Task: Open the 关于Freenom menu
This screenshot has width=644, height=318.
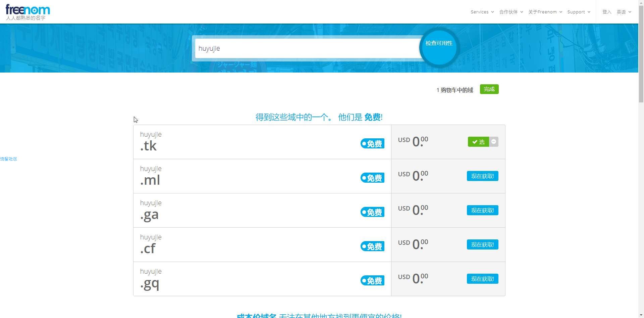Action: tap(545, 12)
